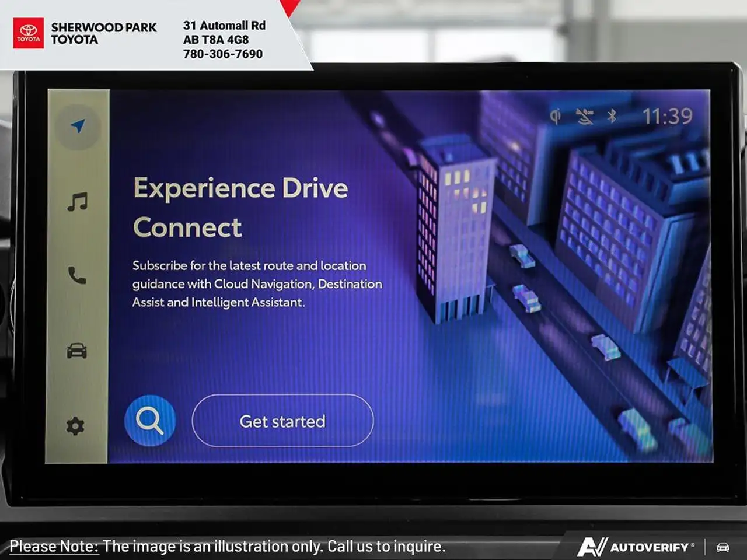The image size is (747, 560).
Task: Click the Sherwood Park Toyota dealership name
Action: [x=103, y=33]
